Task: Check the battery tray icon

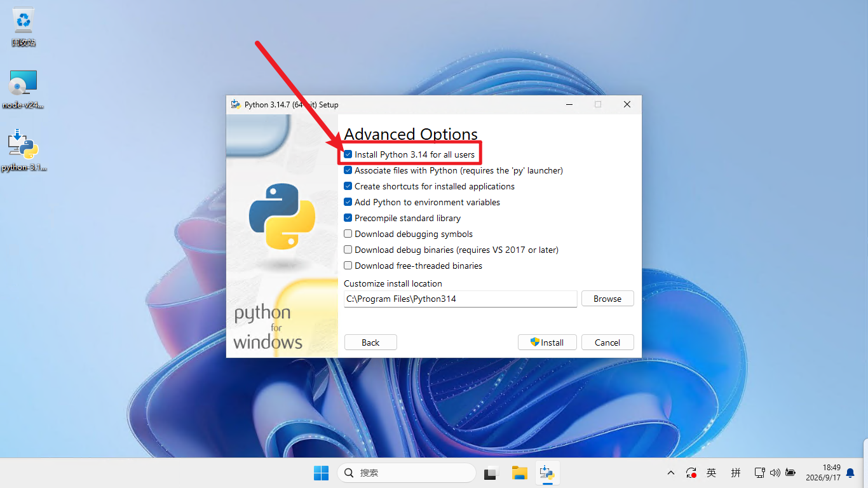Action: tap(790, 473)
